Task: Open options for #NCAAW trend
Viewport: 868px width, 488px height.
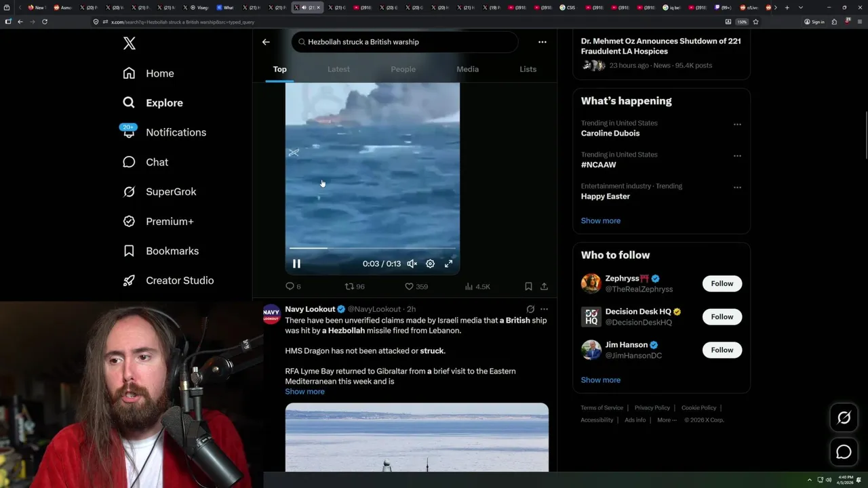Action: pyautogui.click(x=737, y=156)
